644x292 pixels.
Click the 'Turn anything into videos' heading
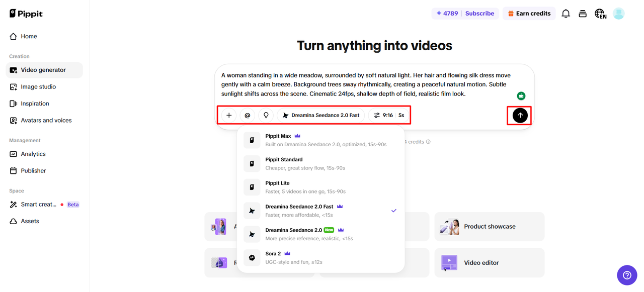pos(374,46)
